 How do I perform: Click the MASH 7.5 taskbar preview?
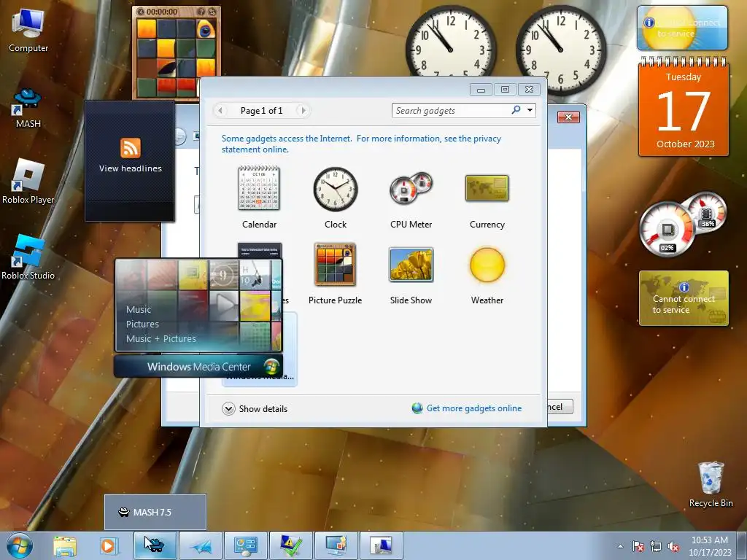[x=155, y=512]
